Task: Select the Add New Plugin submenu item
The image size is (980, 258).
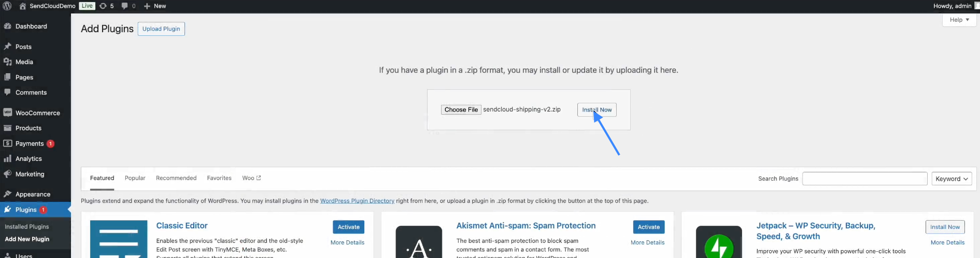Action: [x=27, y=239]
